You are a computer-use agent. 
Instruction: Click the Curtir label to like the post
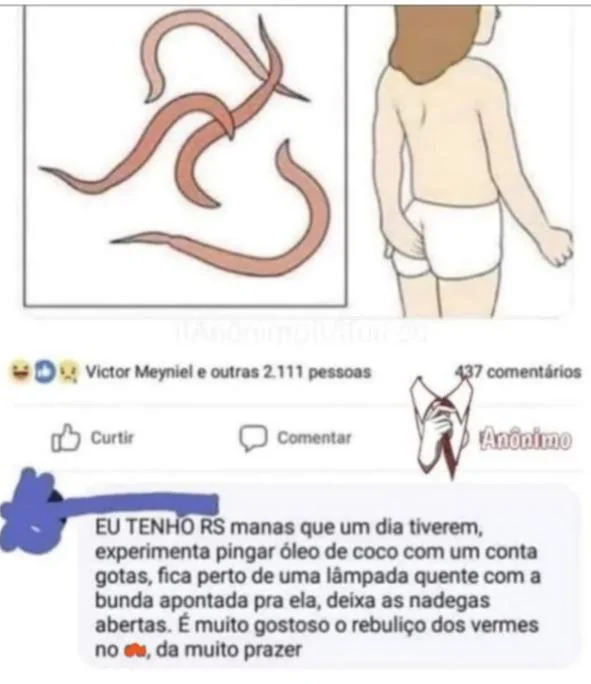point(112,438)
